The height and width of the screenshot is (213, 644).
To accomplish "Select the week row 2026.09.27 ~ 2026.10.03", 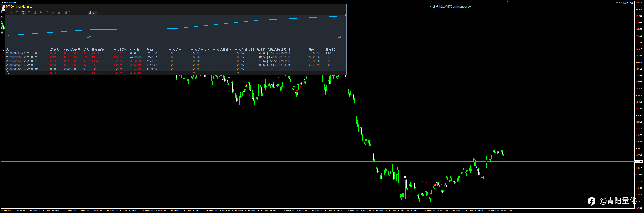I will coord(175,53).
